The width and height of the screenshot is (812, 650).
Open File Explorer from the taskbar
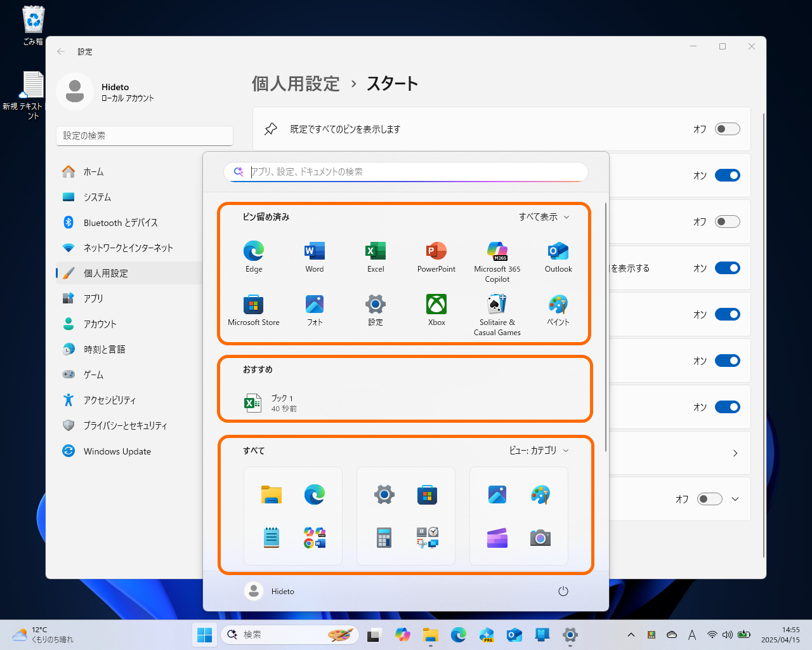[431, 635]
